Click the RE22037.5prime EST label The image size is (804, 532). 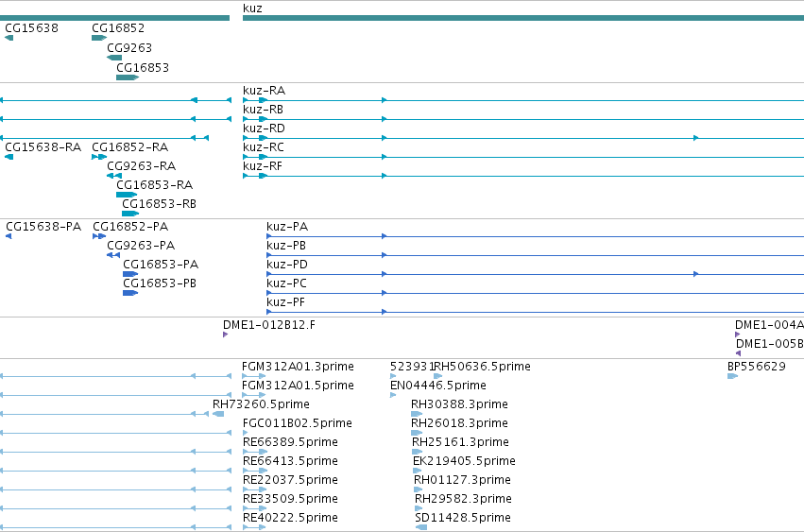[290, 480]
